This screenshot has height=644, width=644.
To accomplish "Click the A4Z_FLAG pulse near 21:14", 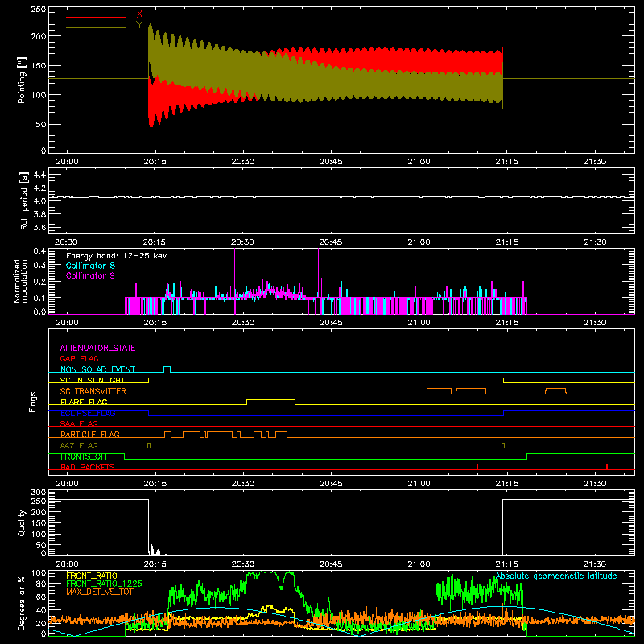I will [x=503, y=445].
